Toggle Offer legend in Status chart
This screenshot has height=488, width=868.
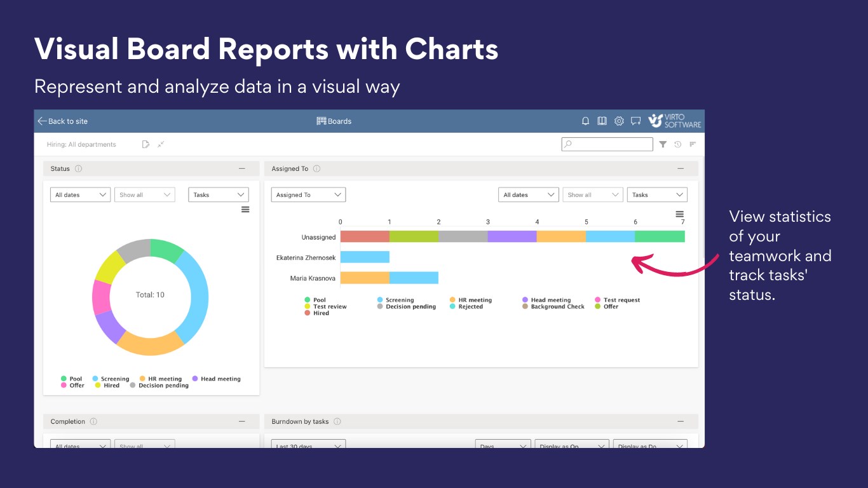[72, 385]
